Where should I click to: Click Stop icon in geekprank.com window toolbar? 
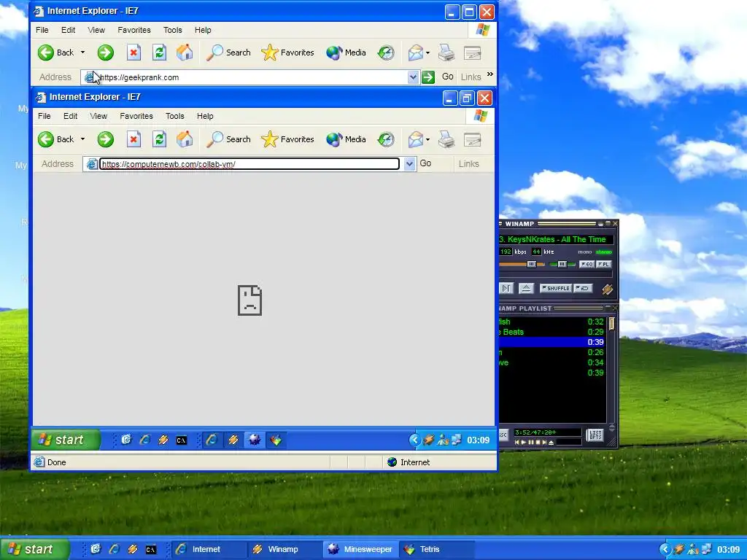point(134,52)
